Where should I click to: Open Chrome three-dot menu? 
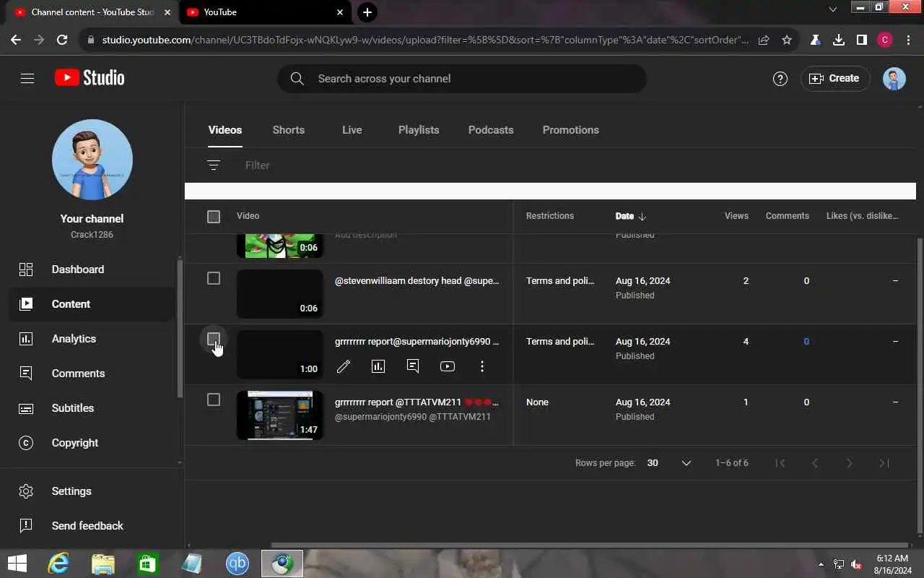(x=908, y=40)
